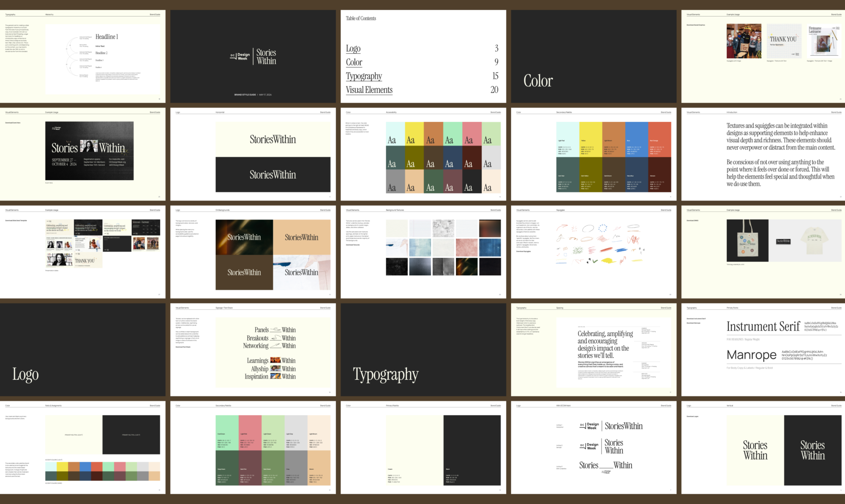Click the Download SWAG link
The width and height of the screenshot is (845, 504).
(x=692, y=220)
